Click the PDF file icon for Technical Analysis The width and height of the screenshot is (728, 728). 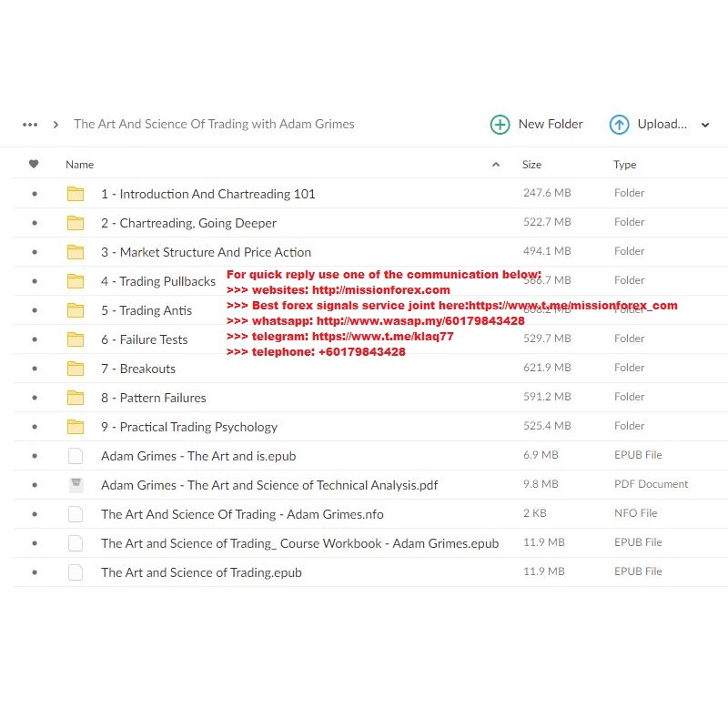(76, 485)
